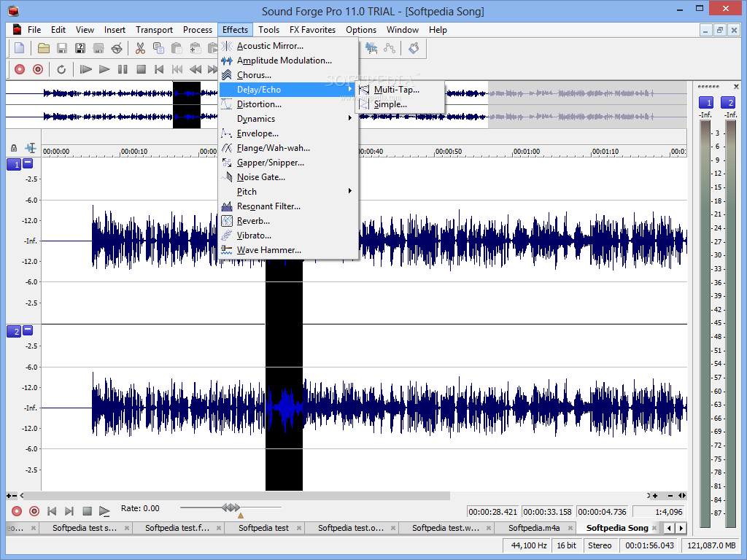Switch to the Softpedia.m4a tab
Viewport: 747px width, 560px height.
pos(533,528)
